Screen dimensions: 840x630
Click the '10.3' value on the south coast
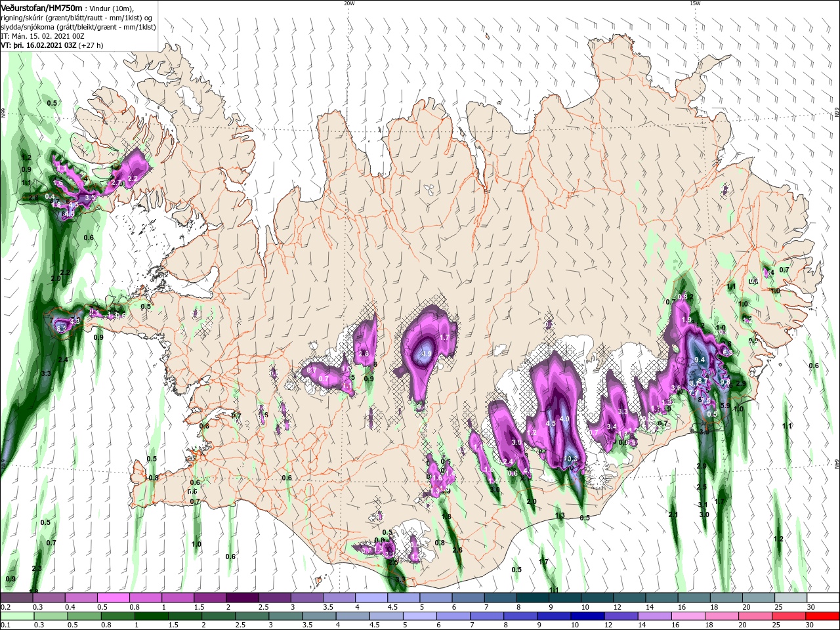click(570, 459)
